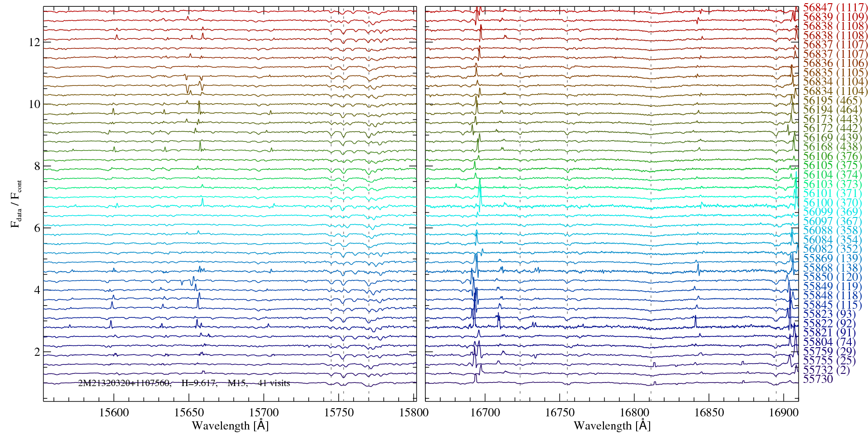
Task: Click the right panel Wavelength [Å] axis title
Action: [x=612, y=425]
